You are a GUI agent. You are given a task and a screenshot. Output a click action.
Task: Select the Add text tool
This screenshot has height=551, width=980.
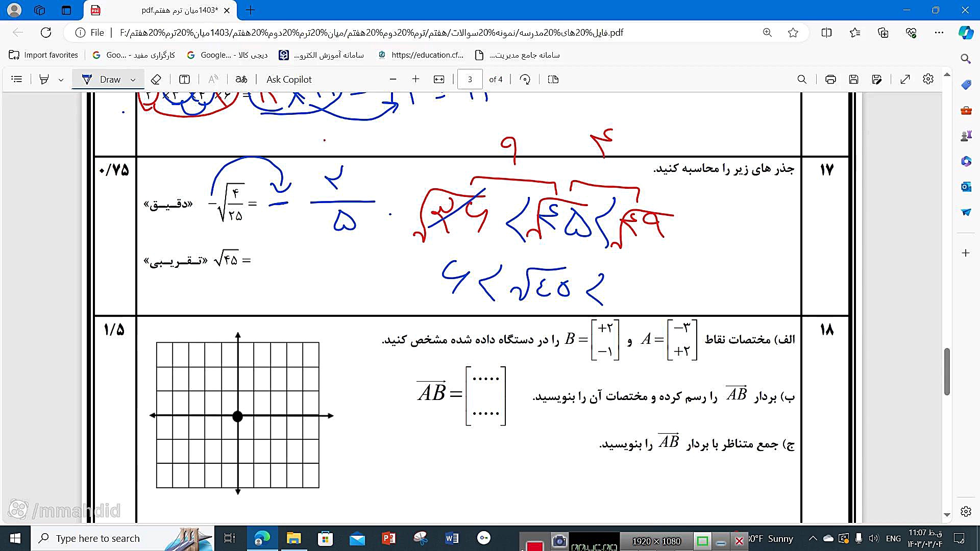(185, 79)
